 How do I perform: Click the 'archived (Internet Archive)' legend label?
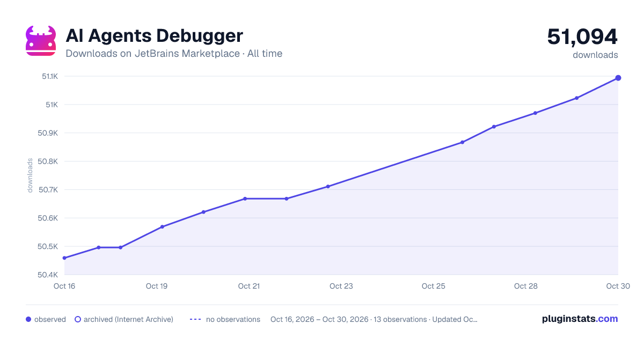point(128,319)
